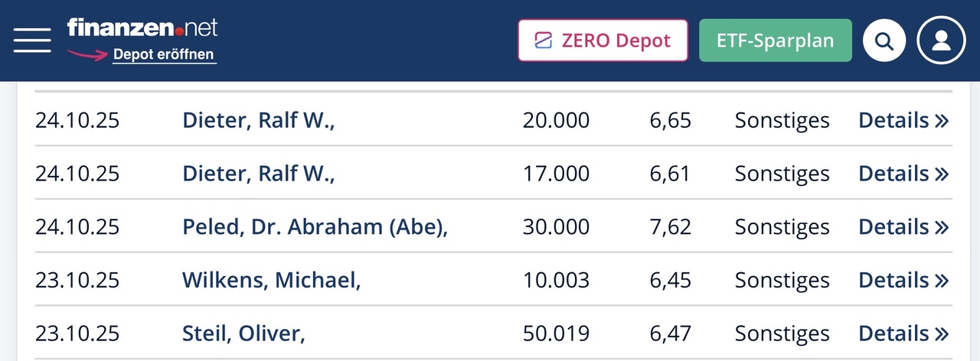This screenshot has width=980, height=361.
Task: Open the Steil, Oliver name link
Action: point(243,333)
